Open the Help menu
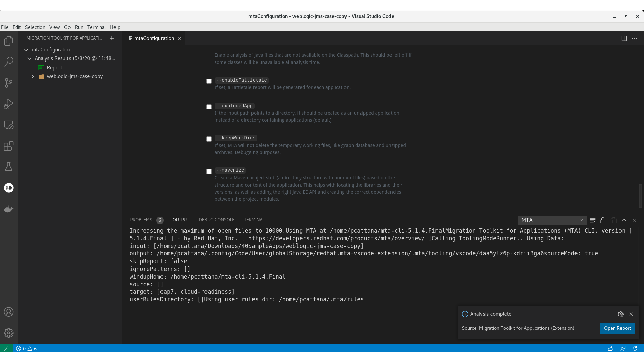The image size is (644, 363). (115, 27)
